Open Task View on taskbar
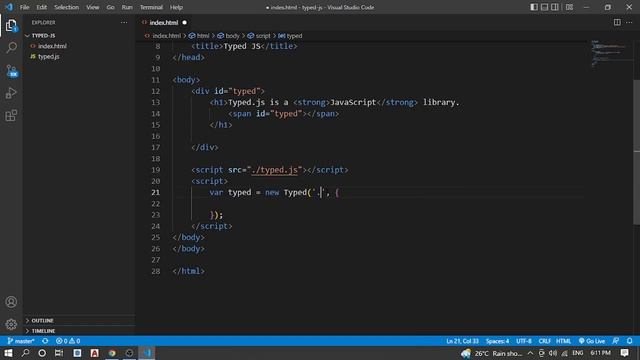 [x=59, y=353]
